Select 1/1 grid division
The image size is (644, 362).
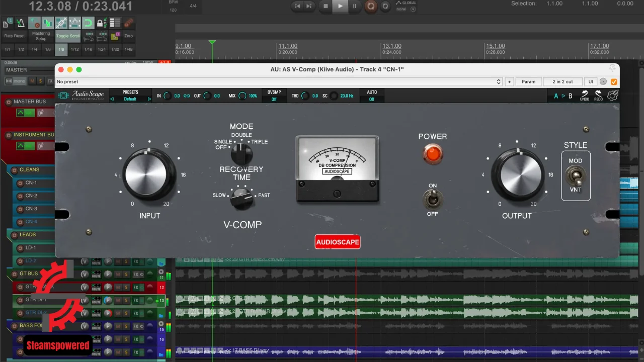(7, 49)
